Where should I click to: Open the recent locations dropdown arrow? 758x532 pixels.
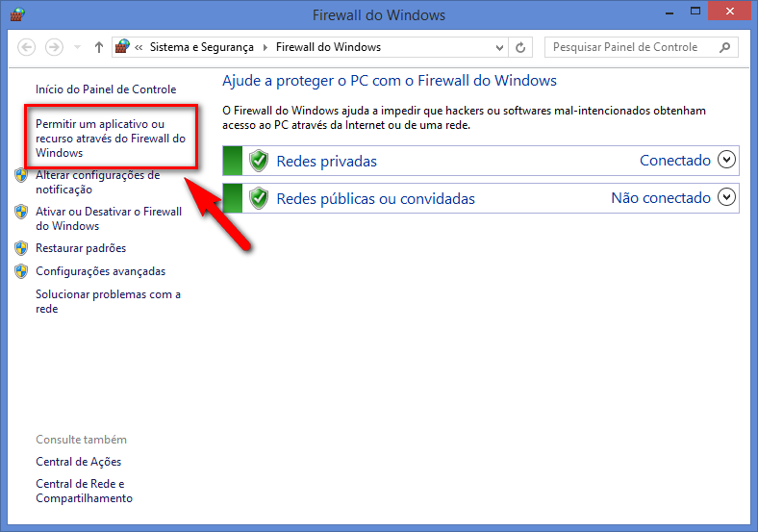click(x=77, y=47)
